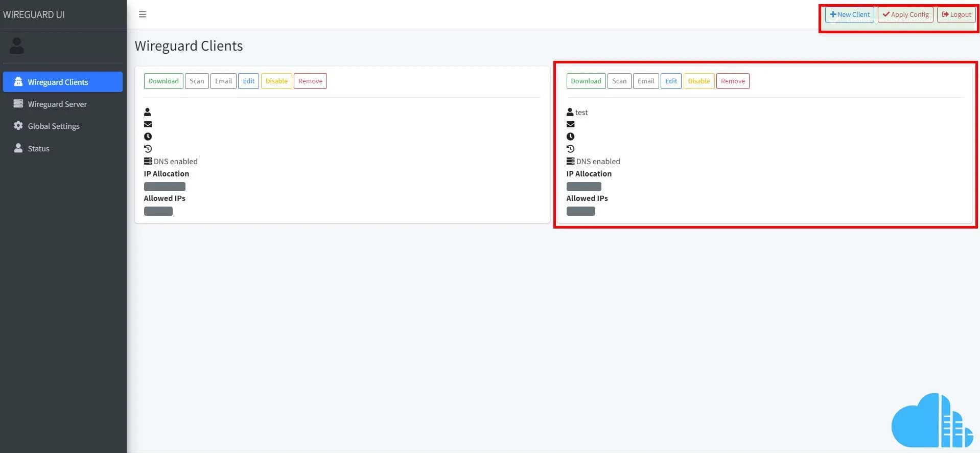The height and width of the screenshot is (453, 980).
Task: Click the clock icon in the test client card
Action: (x=571, y=137)
